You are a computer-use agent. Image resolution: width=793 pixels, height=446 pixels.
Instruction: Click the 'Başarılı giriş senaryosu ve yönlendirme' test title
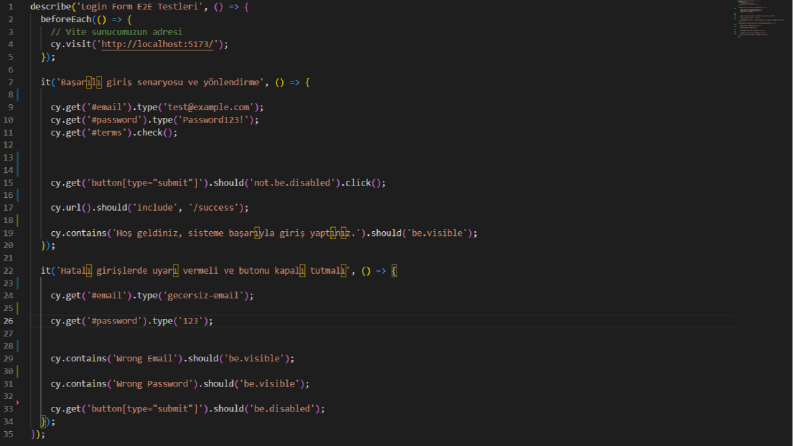[160, 82]
